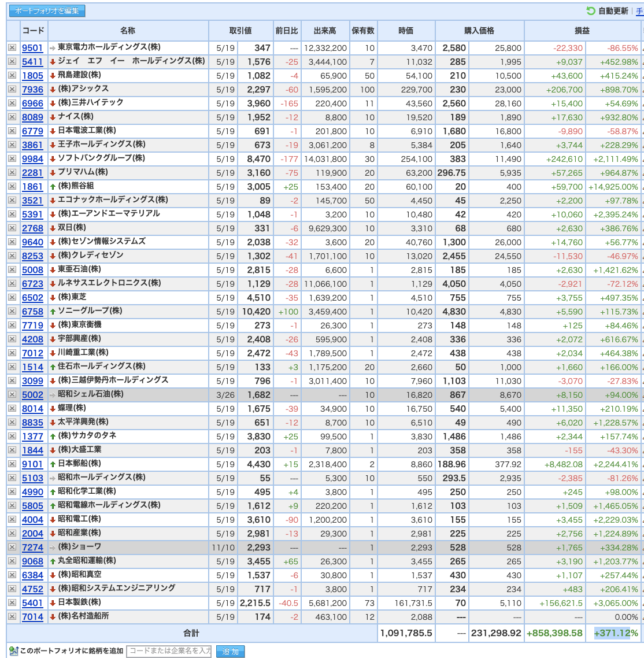Screen dimensions: 644x658
Task: Click the 追加 button
Action: click(x=230, y=651)
